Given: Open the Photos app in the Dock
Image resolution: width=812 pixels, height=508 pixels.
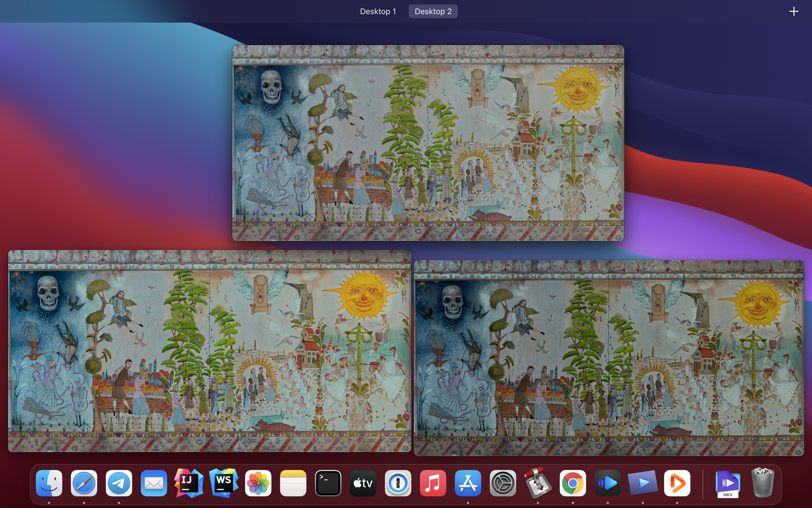Looking at the screenshot, I should click(x=258, y=483).
